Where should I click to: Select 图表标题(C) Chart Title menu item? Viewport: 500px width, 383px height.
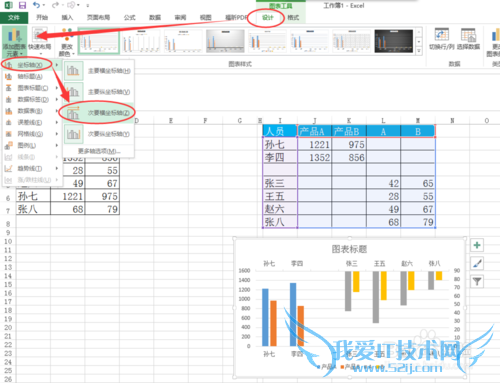click(31, 88)
